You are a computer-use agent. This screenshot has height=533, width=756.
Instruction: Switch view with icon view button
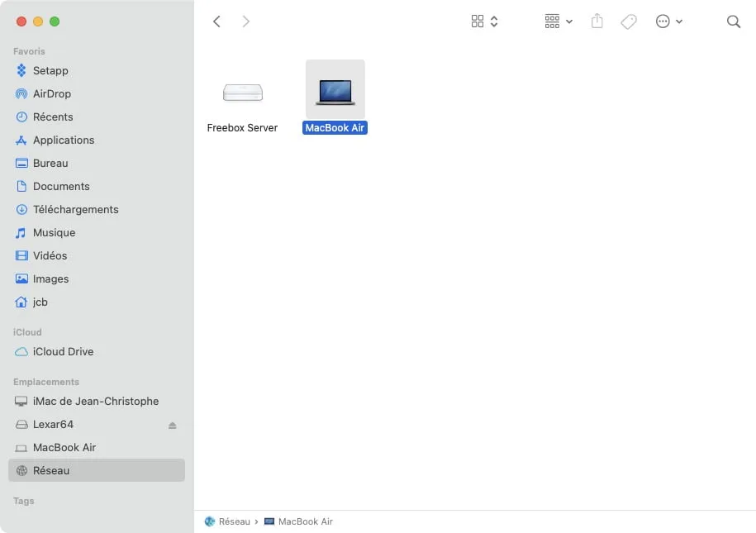(484, 21)
